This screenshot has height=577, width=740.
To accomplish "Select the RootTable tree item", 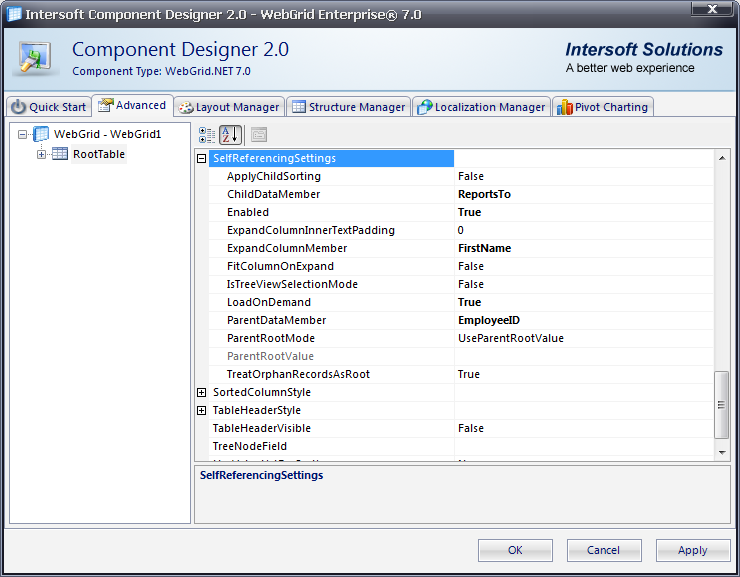I will 99,154.
